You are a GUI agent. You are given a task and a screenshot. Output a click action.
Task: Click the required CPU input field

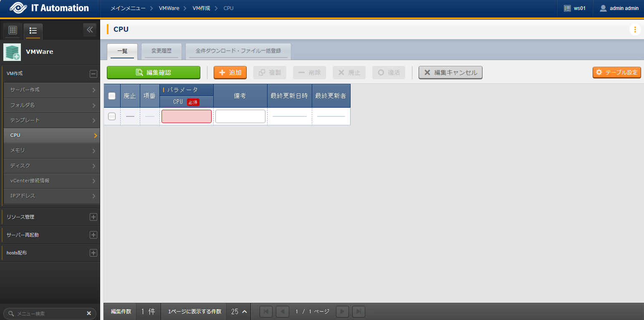tap(187, 116)
